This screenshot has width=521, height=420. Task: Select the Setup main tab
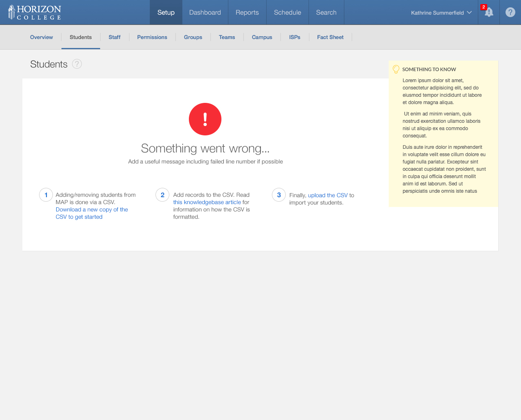pos(166,12)
